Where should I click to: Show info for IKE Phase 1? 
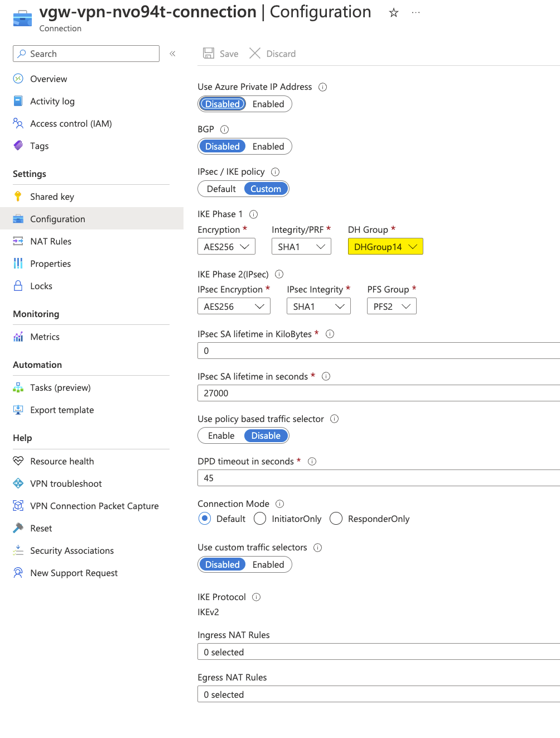(253, 214)
